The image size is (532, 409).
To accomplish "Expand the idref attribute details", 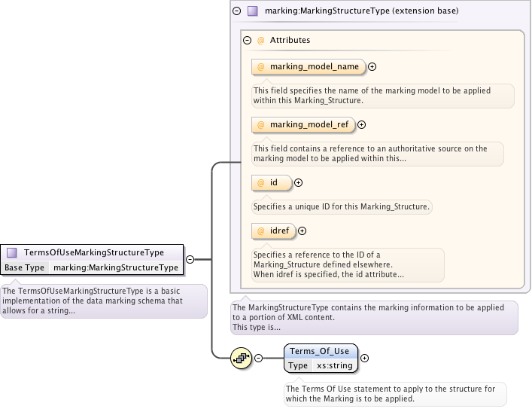I will tap(302, 231).
